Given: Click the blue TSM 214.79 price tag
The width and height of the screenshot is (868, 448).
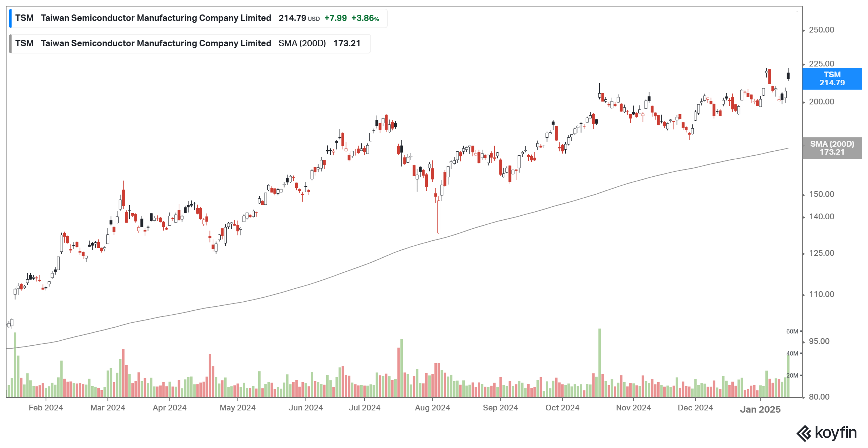Looking at the screenshot, I should coord(831,79).
